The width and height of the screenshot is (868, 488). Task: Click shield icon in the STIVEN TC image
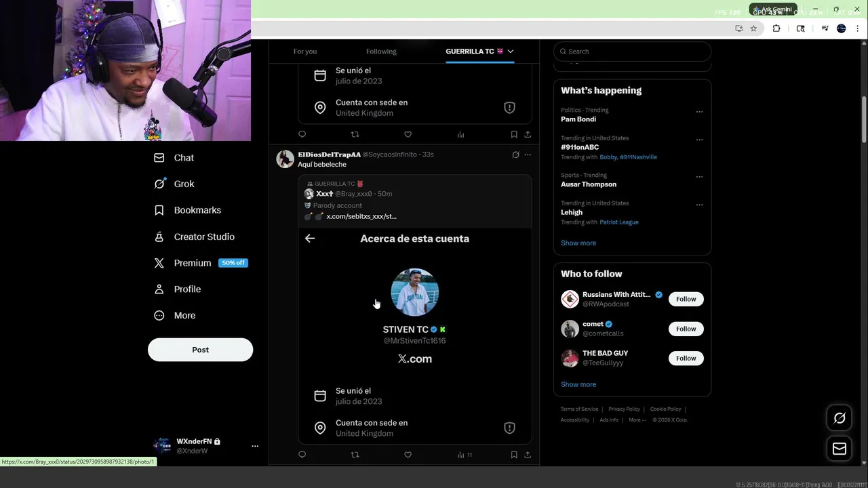tap(509, 428)
